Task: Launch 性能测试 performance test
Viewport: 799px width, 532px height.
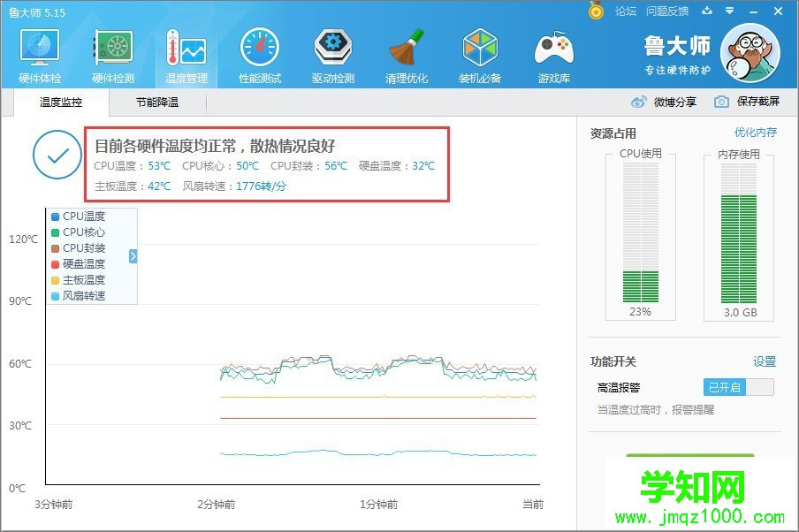Action: coord(257,53)
